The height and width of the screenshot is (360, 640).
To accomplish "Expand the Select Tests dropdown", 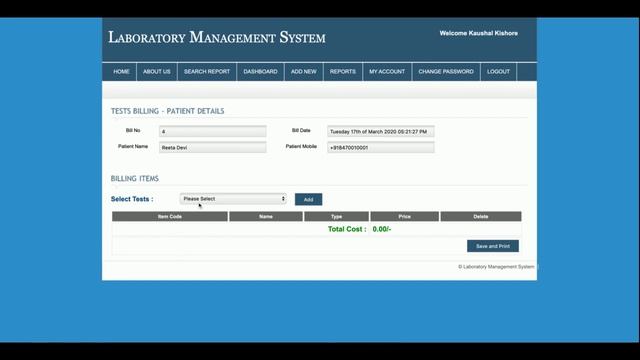I will coord(233,199).
